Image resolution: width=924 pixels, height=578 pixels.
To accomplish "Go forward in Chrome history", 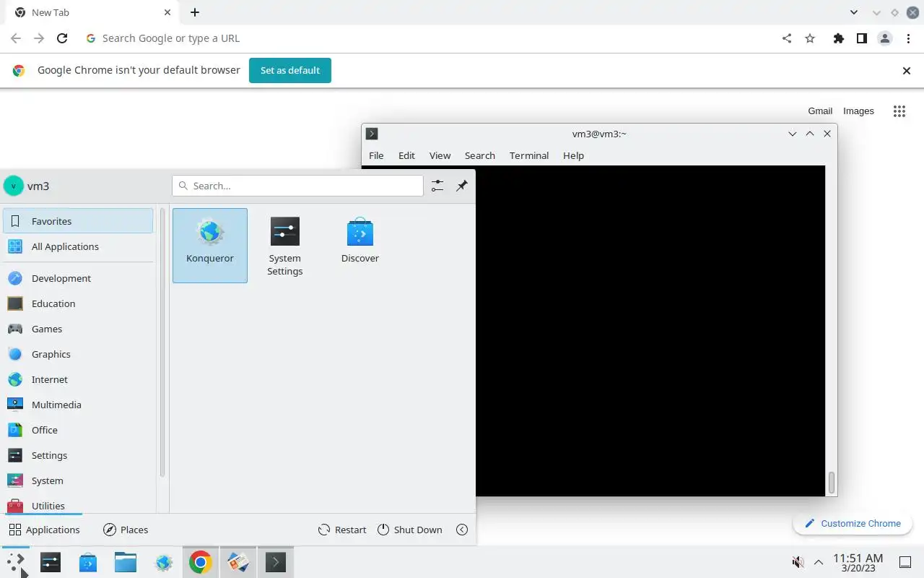I will pyautogui.click(x=39, y=38).
